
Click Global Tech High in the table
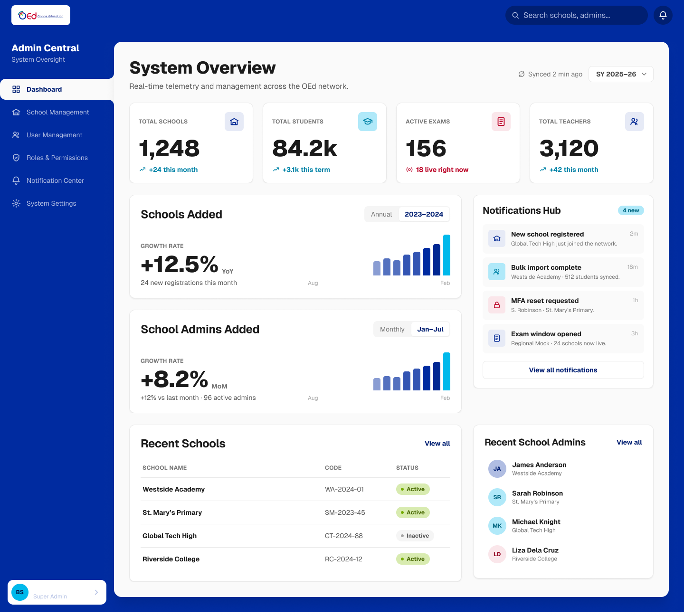pos(170,536)
